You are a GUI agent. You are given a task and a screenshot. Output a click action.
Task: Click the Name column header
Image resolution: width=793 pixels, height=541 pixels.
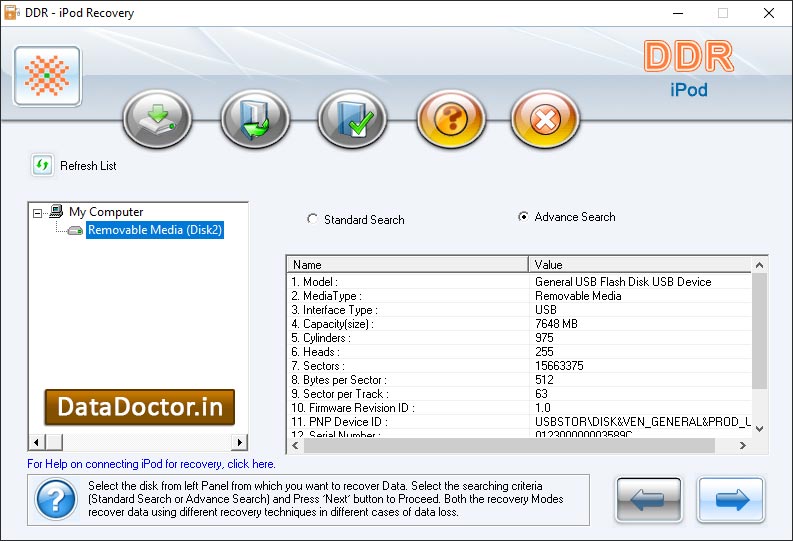coord(408,264)
